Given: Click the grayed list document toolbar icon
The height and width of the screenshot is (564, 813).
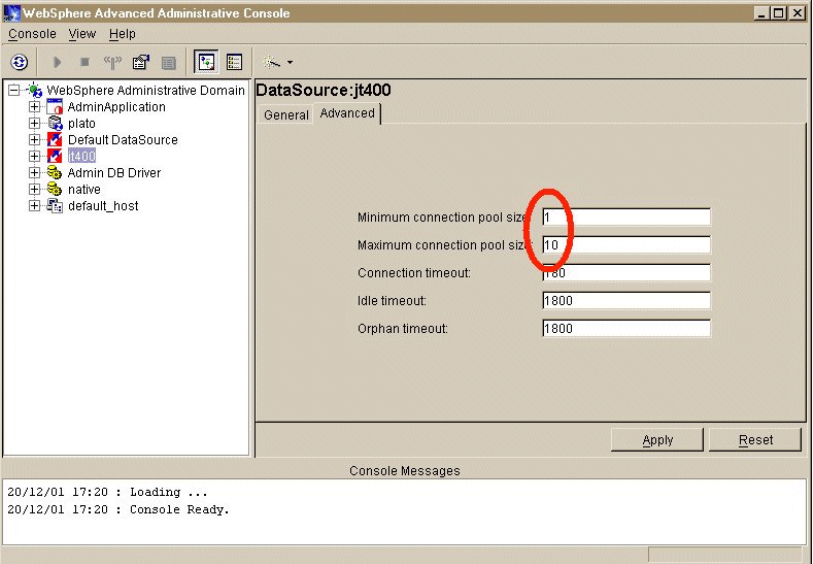Looking at the screenshot, I should pyautogui.click(x=169, y=63).
